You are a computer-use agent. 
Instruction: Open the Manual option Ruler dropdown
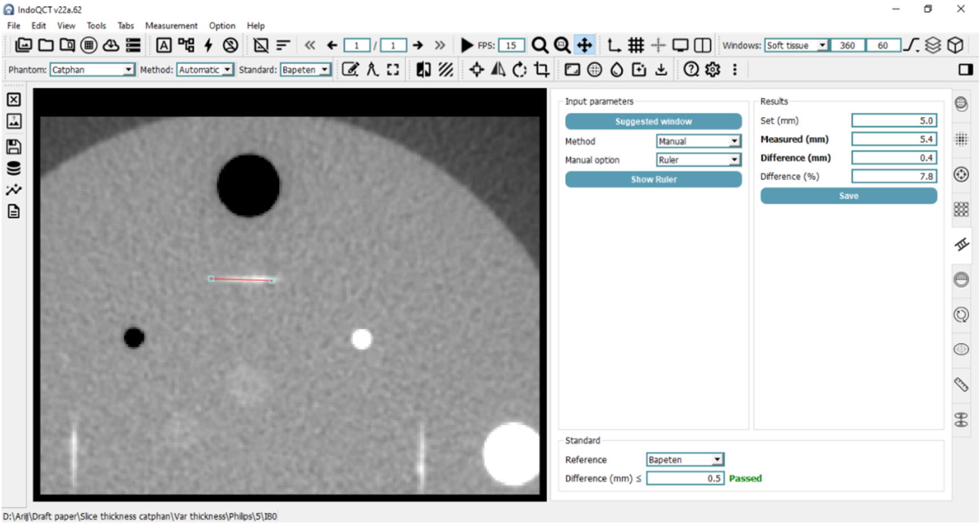click(x=734, y=159)
